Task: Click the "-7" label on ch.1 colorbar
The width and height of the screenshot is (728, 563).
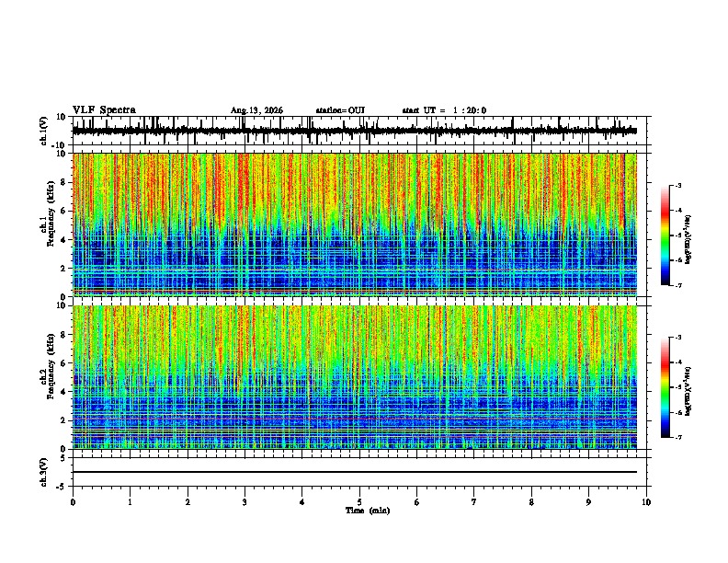Action: 677,285
